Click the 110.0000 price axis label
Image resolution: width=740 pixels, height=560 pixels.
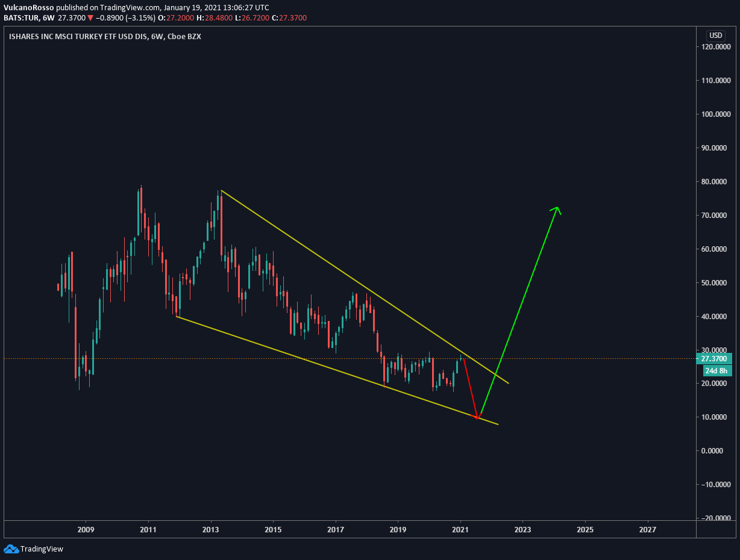716,80
